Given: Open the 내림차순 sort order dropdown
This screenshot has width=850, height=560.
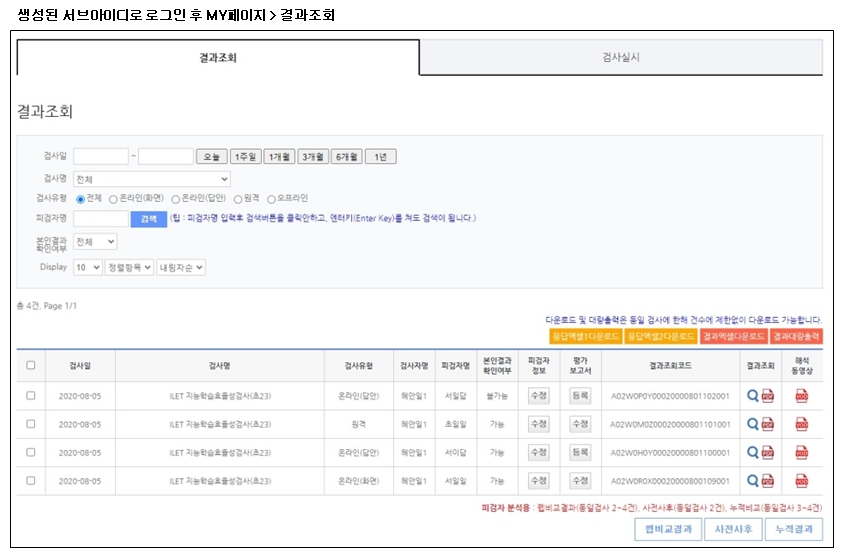Looking at the screenshot, I should (180, 267).
